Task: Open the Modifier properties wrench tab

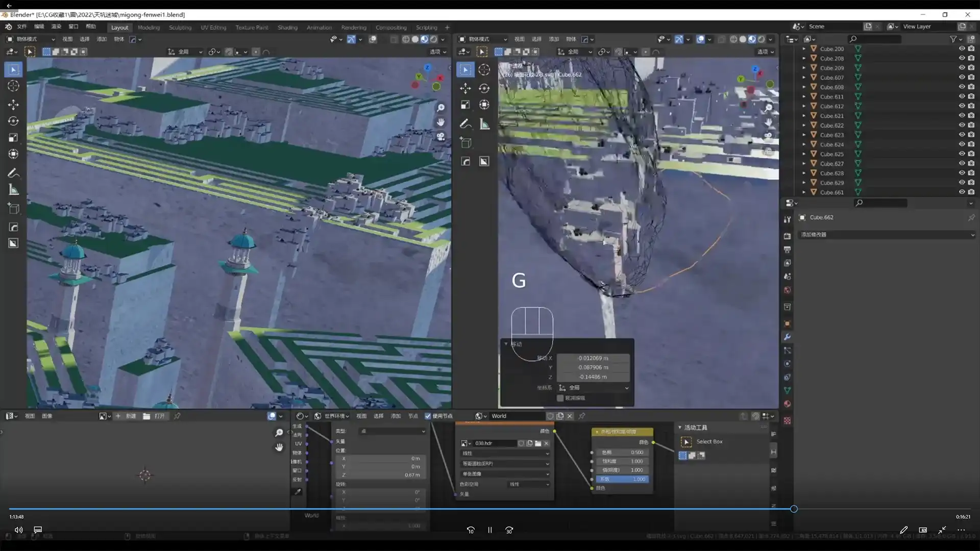Action: [x=787, y=337]
